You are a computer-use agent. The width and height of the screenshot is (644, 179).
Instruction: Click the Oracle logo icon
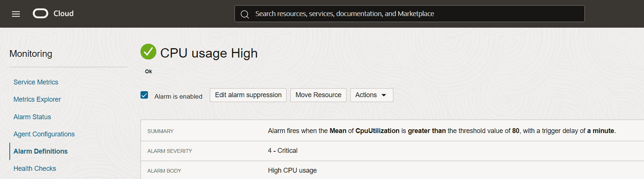(x=40, y=14)
